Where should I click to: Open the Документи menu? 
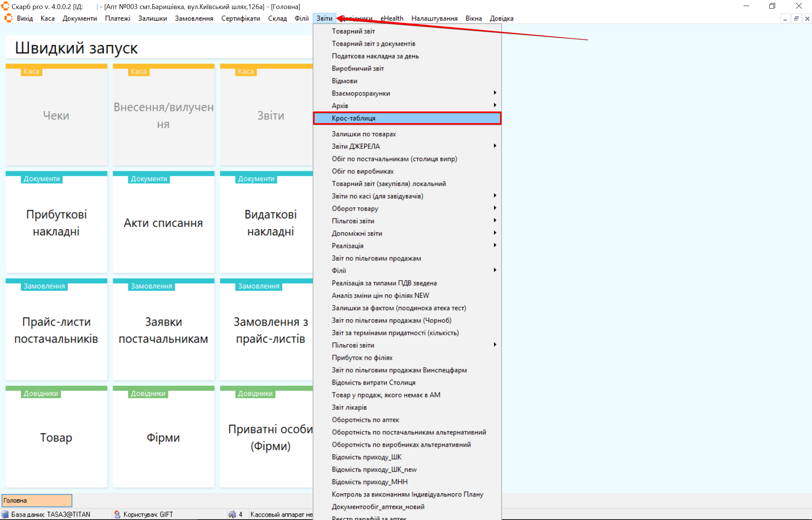coord(79,18)
